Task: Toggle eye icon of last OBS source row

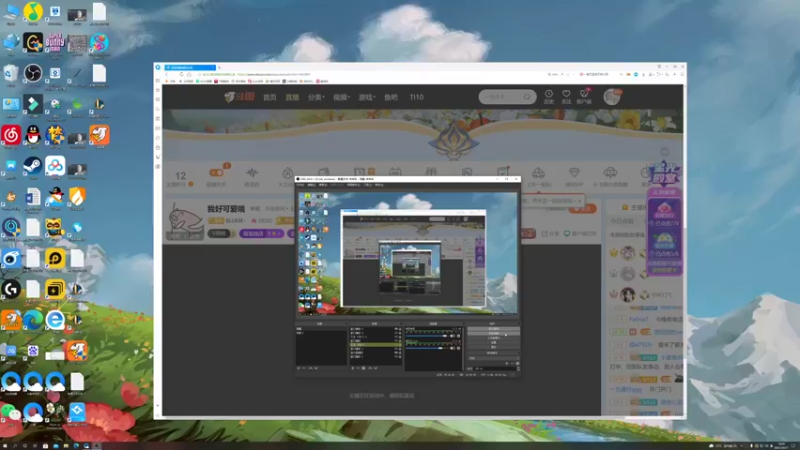Action: (396, 357)
